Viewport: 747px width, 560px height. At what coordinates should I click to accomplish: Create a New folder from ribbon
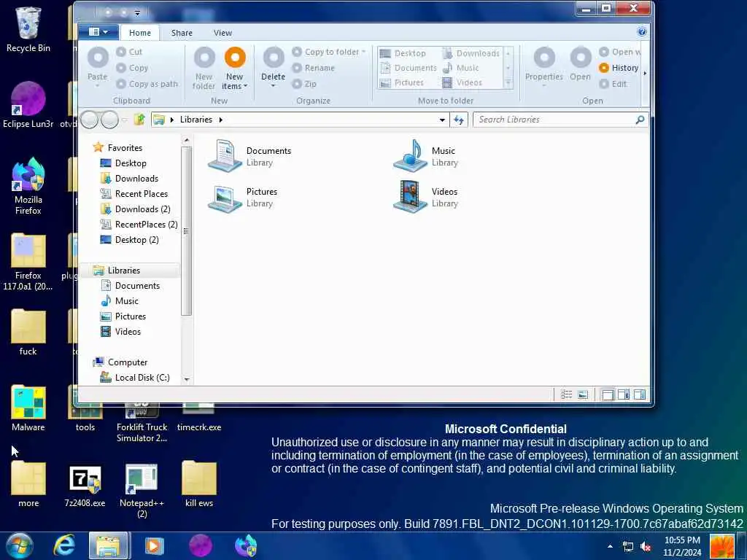tap(204, 68)
